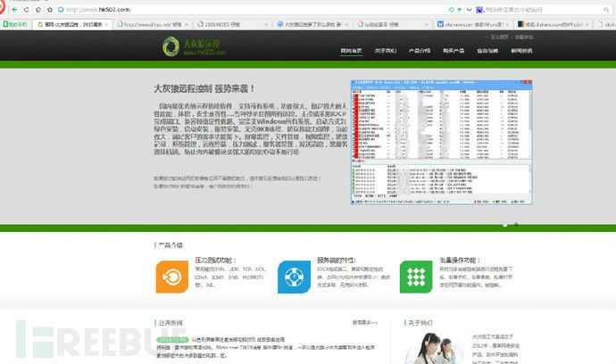Select the dark carousel indicator dot
Image resolution: width=616 pixels, height=364 pixels.
click(516, 225)
